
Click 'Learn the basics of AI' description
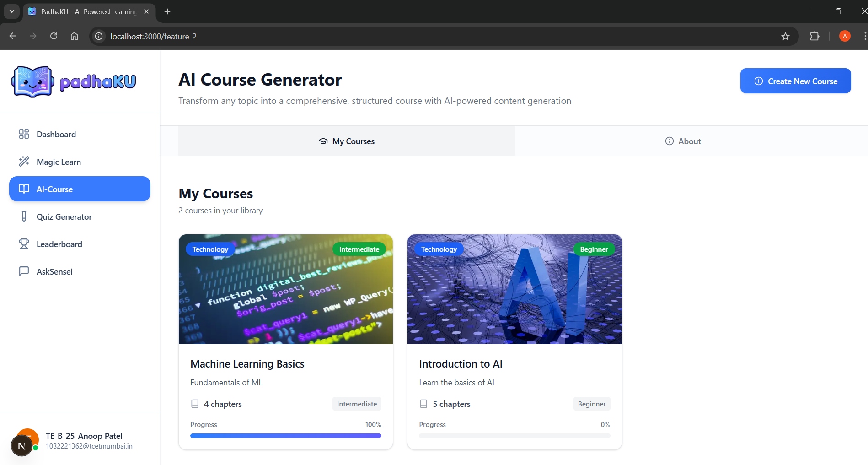456,382
